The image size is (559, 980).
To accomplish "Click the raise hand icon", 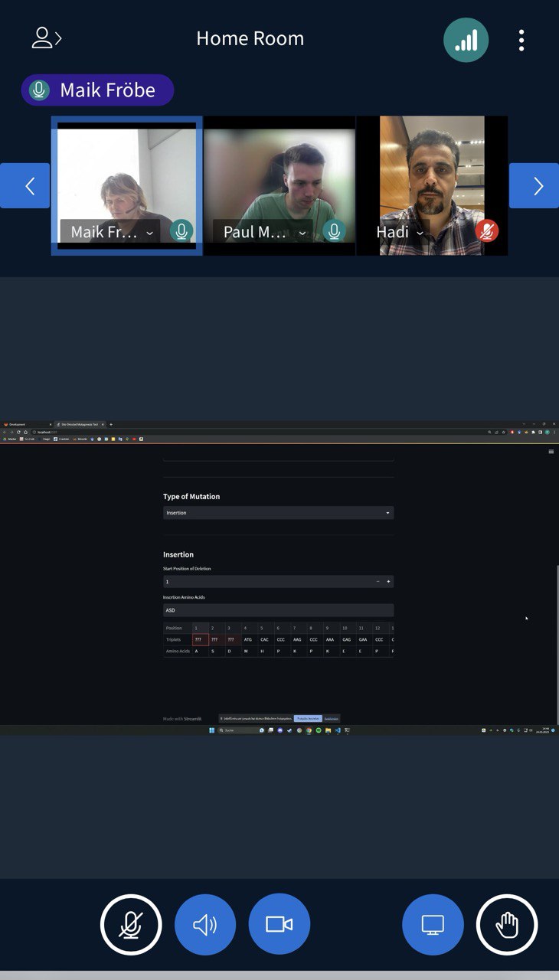I will tap(507, 925).
